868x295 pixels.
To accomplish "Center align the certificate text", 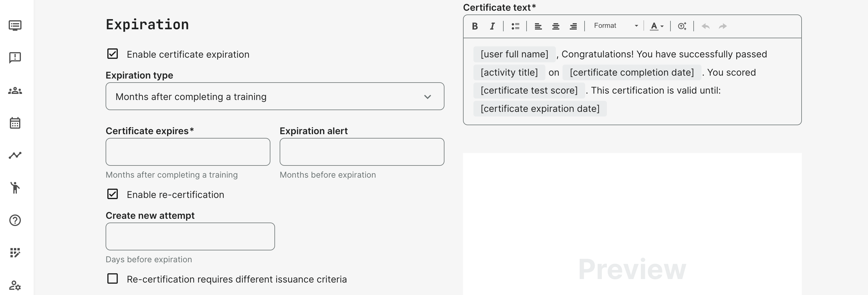I will point(556,26).
